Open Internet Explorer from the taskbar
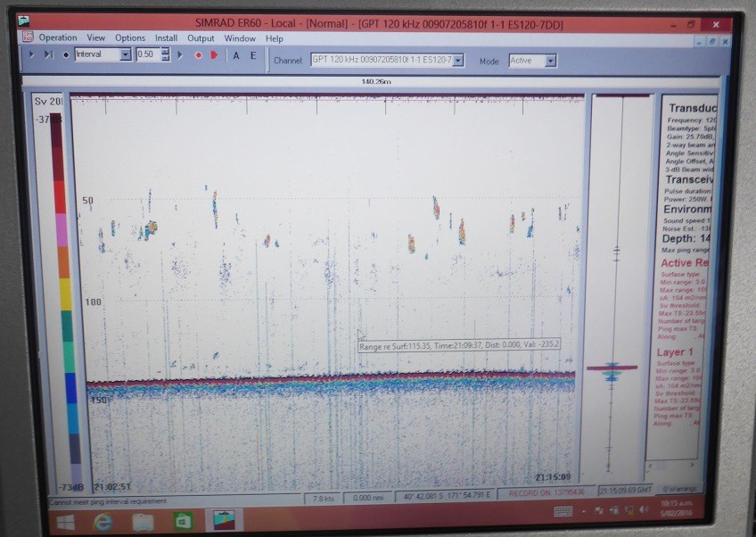Image resolution: width=756 pixels, height=537 pixels. (103, 521)
